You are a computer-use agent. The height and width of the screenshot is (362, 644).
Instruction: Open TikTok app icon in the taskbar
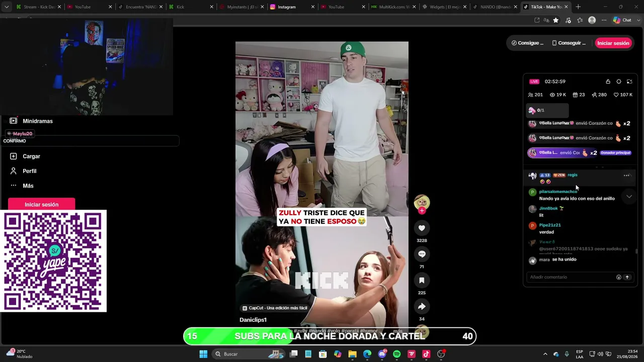[x=426, y=354]
